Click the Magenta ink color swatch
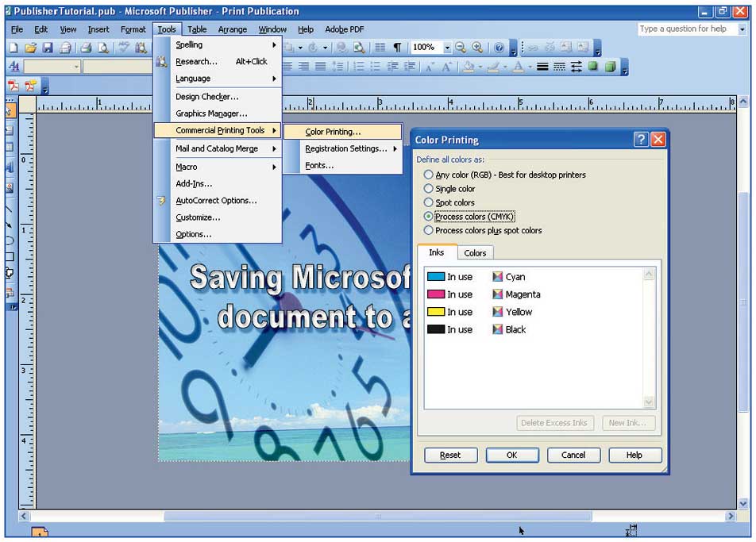 point(436,294)
